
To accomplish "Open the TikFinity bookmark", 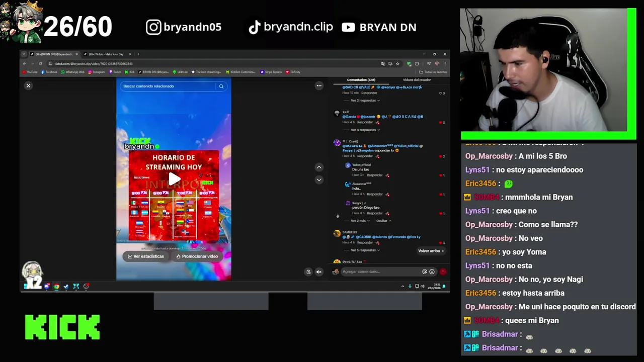I will click(x=293, y=72).
